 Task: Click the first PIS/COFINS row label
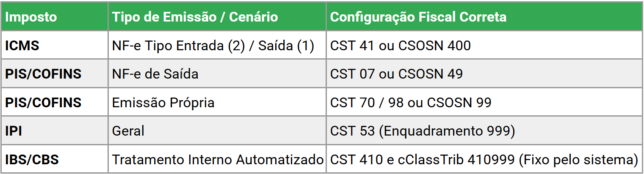tap(43, 74)
